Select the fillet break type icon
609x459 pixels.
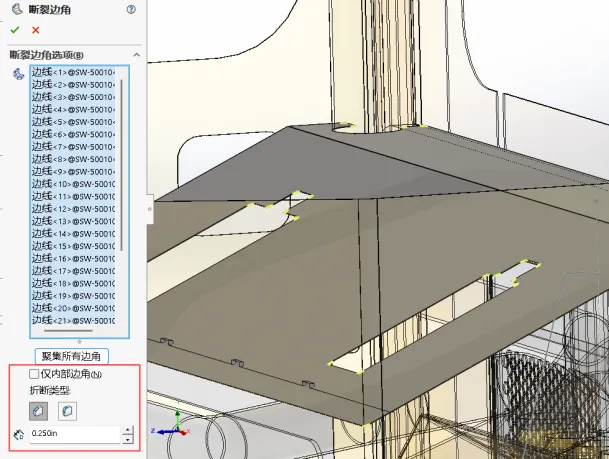[66, 411]
